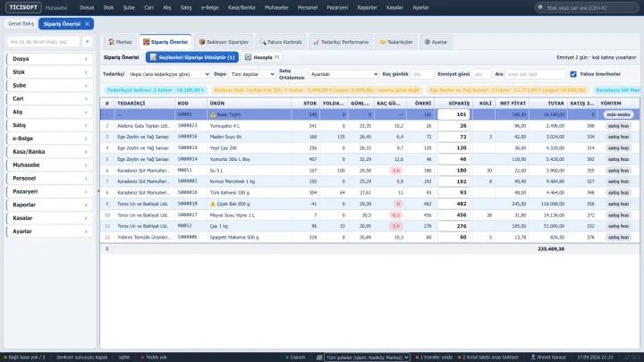Click the Kaç günlük input field
This screenshot has height=362, width=644.
422,74
